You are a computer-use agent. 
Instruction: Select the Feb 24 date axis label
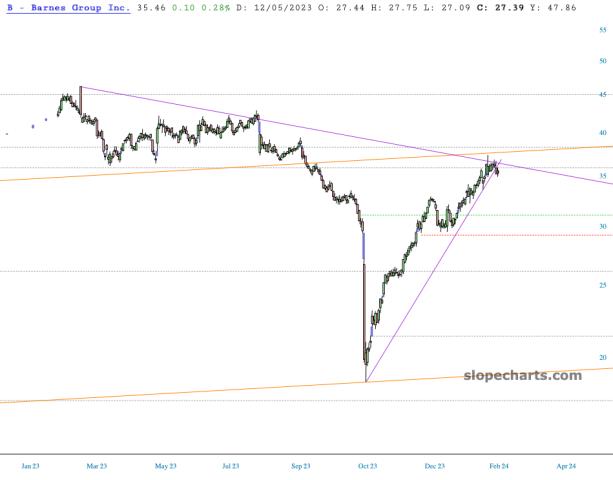tap(499, 465)
